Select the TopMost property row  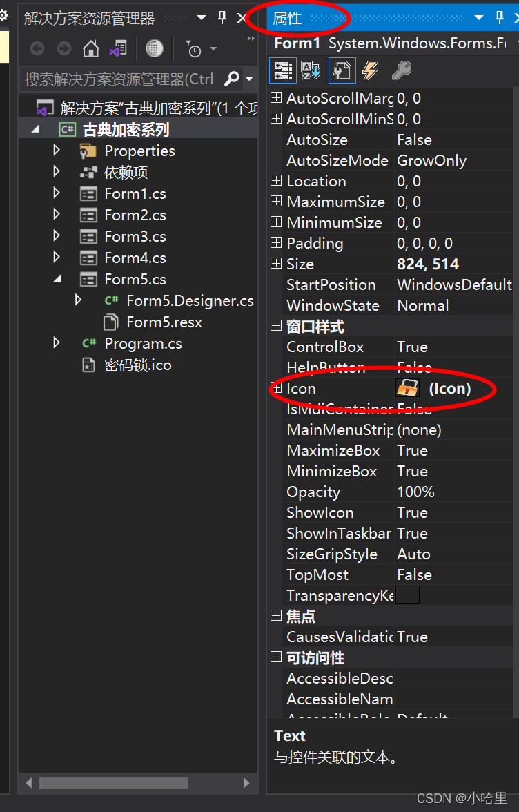click(x=398, y=574)
